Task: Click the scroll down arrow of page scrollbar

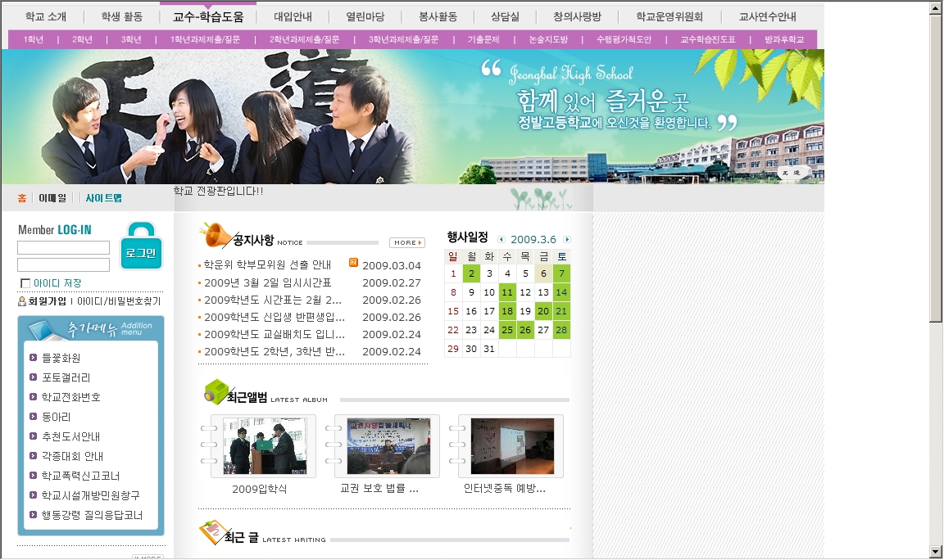Action: (936, 551)
